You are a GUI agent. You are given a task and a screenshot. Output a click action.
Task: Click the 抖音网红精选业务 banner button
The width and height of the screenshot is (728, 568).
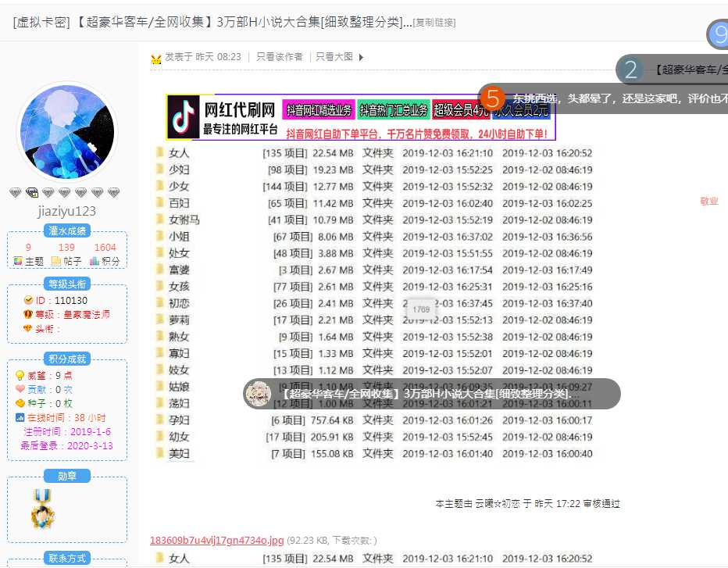click(319, 109)
